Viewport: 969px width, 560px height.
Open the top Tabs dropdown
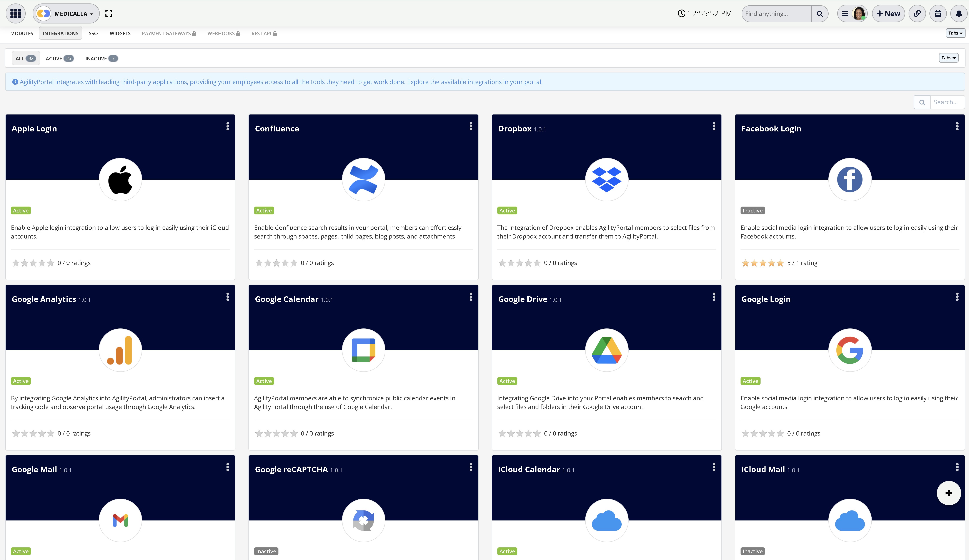(x=955, y=33)
